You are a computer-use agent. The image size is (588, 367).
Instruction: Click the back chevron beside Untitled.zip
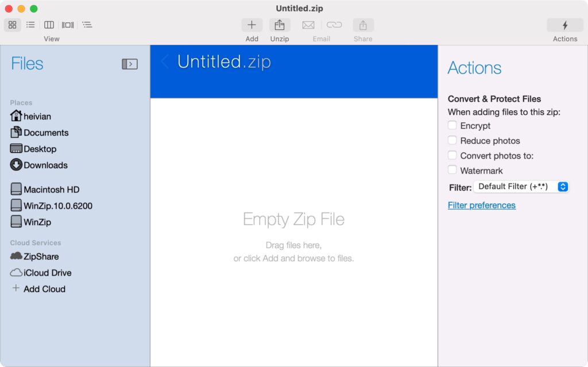165,61
